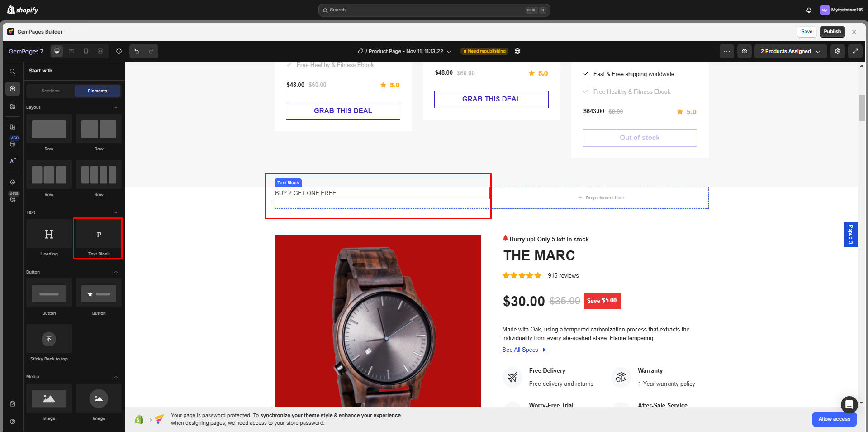The width and height of the screenshot is (868, 432).
Task: Click the sidebar search icon
Action: (x=13, y=72)
